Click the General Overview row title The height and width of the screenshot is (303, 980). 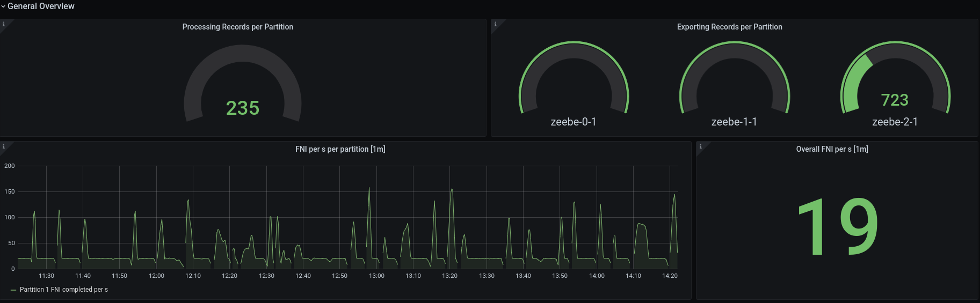click(x=41, y=6)
